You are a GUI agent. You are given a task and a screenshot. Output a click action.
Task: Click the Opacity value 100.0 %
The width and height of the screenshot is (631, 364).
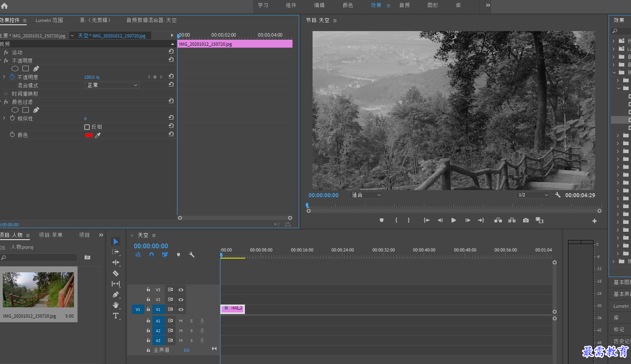click(92, 78)
